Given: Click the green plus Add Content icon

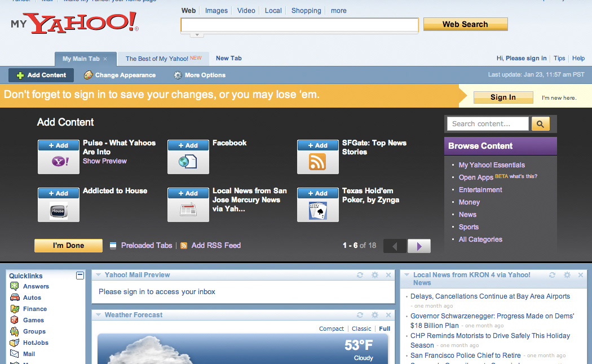Looking at the screenshot, I should click(x=20, y=76).
